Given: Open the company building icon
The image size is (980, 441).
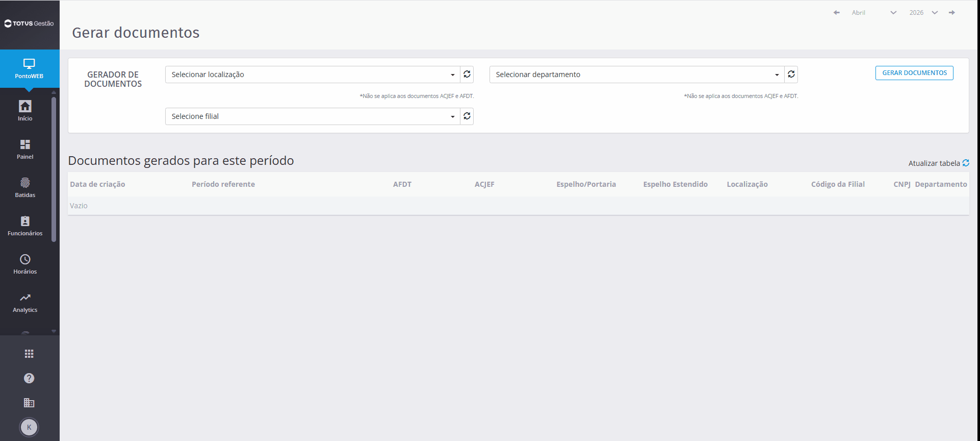Looking at the screenshot, I should (29, 403).
